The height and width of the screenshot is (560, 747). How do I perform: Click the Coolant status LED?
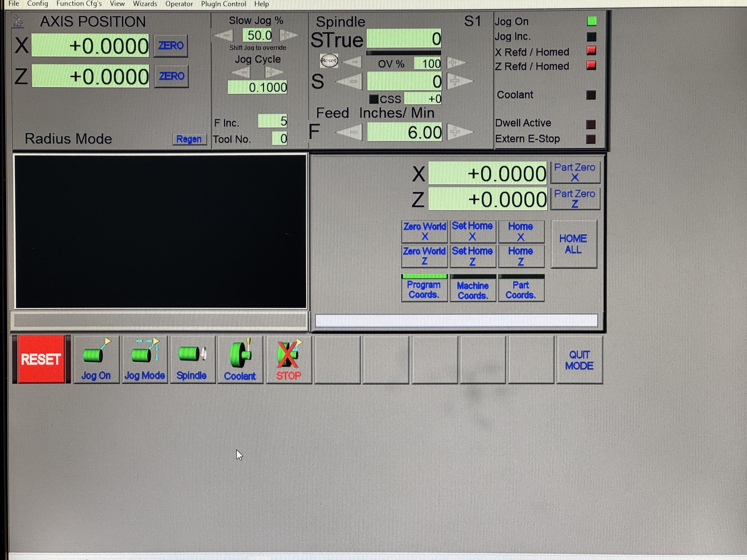tap(591, 95)
